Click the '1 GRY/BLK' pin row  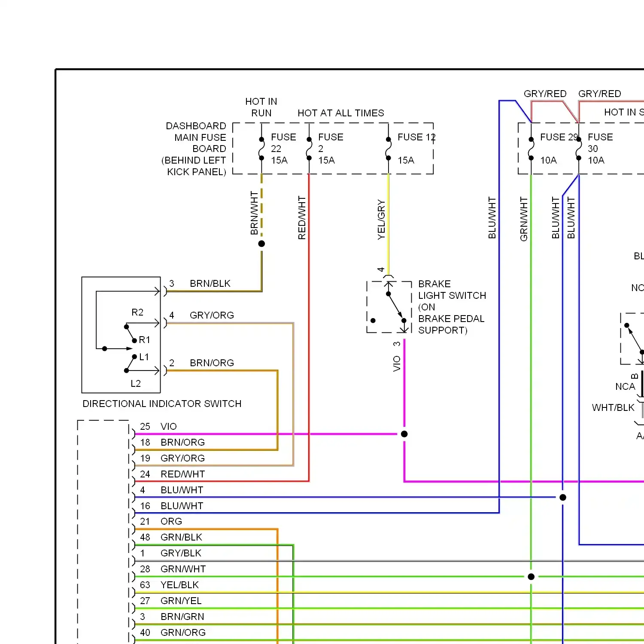170,553
